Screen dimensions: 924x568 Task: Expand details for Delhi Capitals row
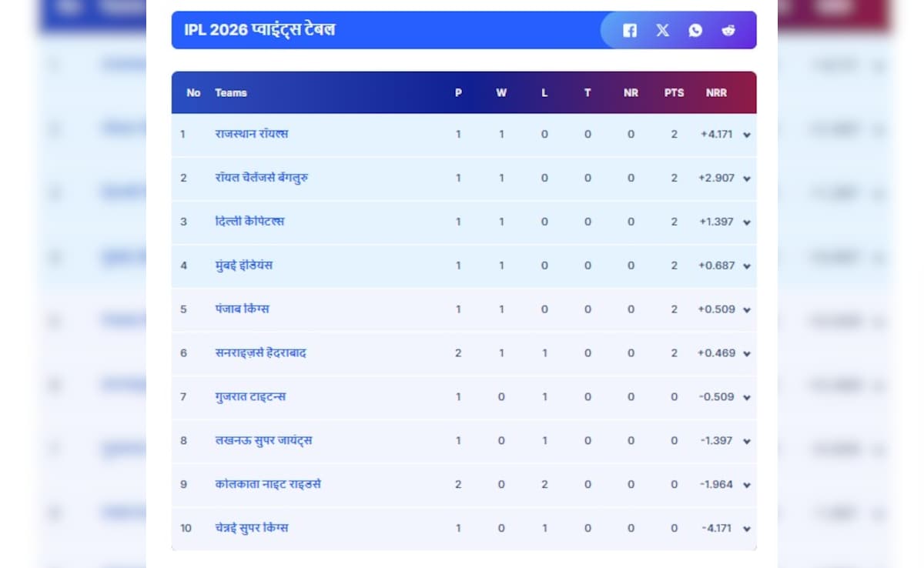[x=745, y=222]
